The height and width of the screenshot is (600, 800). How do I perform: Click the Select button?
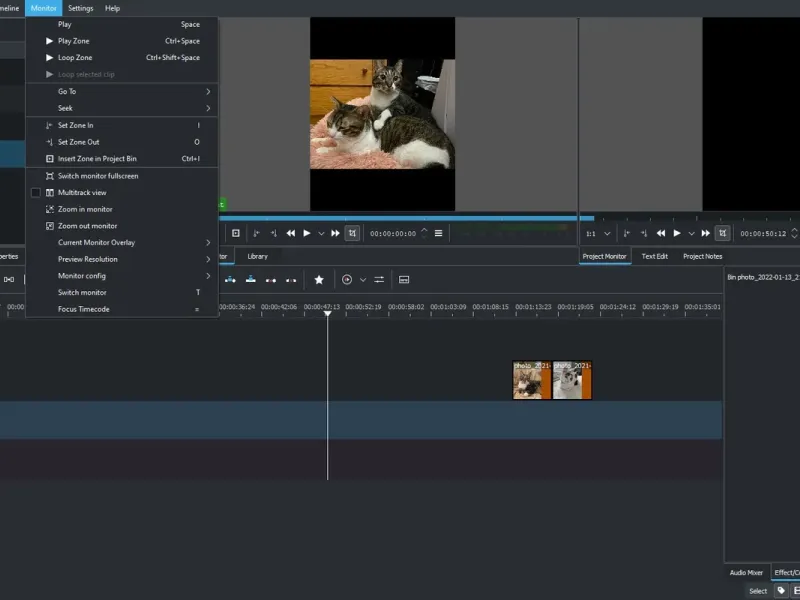(758, 591)
